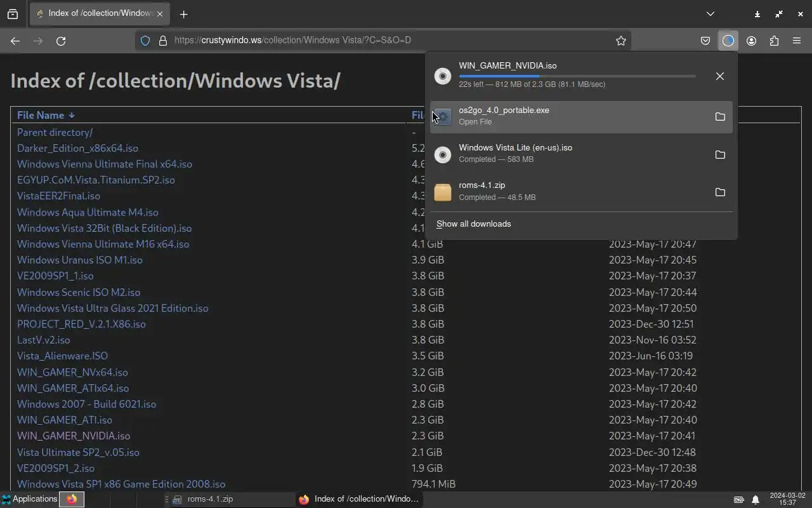812x508 pixels.
Task: Click the download progress bar for WIN_GAMER_NVIDIA.iso
Action: (577, 76)
